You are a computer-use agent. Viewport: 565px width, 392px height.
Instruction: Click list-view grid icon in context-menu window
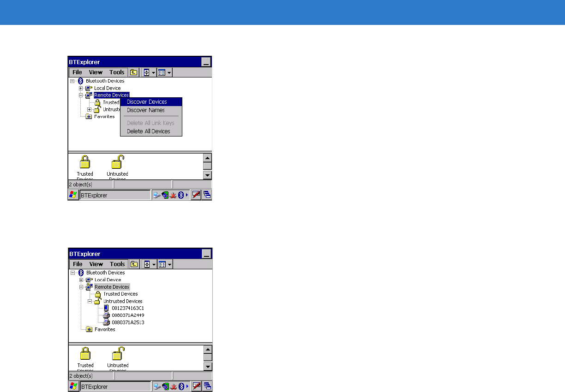162,72
